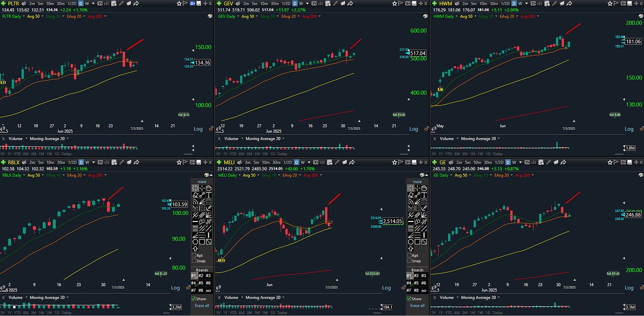Click the 517.04 price label in GEV chart
The image size is (644, 316).
pyautogui.click(x=418, y=53)
